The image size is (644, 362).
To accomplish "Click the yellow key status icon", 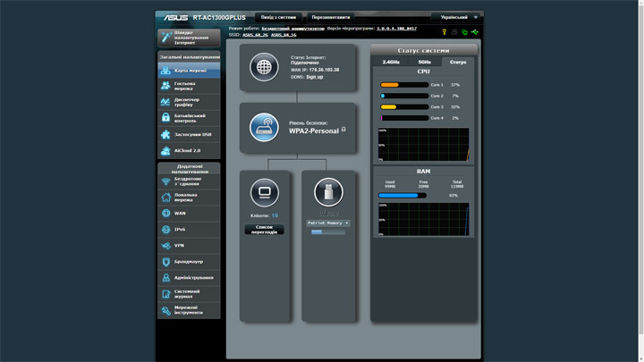I will tap(444, 32).
